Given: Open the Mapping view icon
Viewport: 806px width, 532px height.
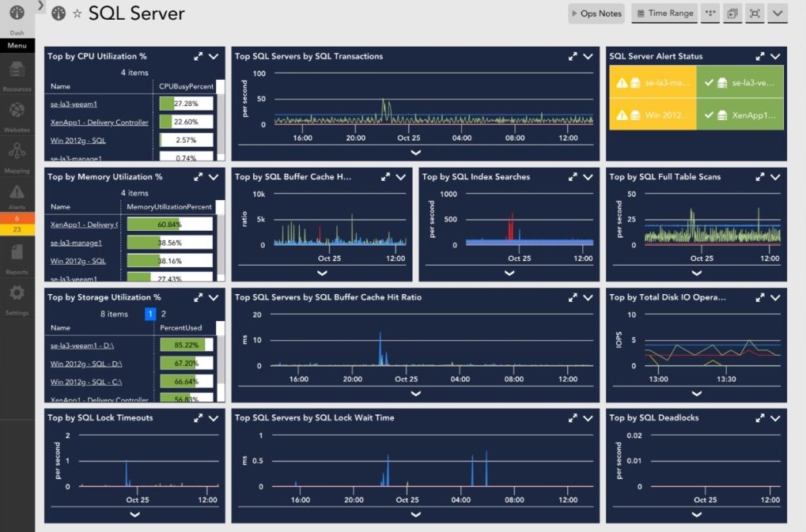Looking at the screenshot, I should tap(17, 155).
